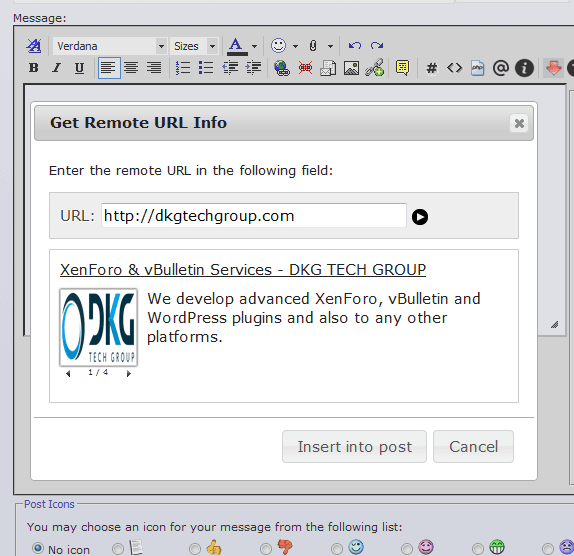Click the @ mention icon
Image resolution: width=574 pixels, height=556 pixels.
(501, 68)
